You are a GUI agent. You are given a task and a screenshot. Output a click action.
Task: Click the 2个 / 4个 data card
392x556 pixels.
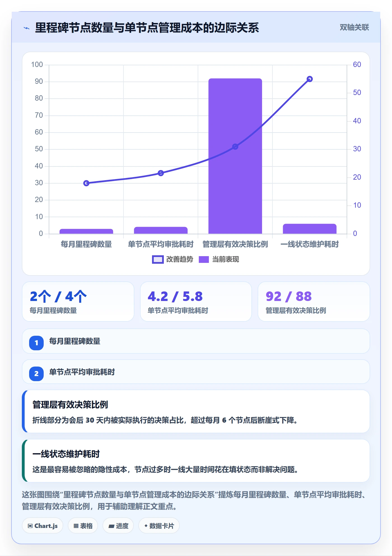pyautogui.click(x=78, y=302)
